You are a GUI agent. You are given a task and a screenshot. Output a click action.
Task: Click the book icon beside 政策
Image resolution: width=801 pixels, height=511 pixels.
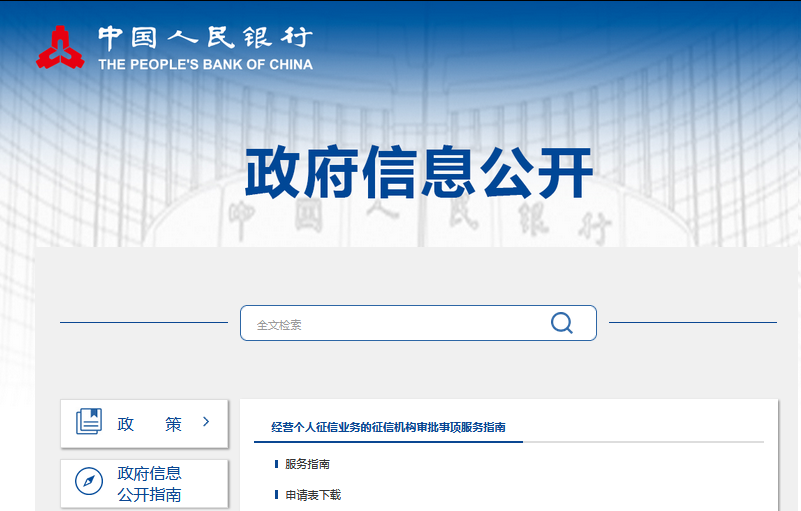pos(89,422)
